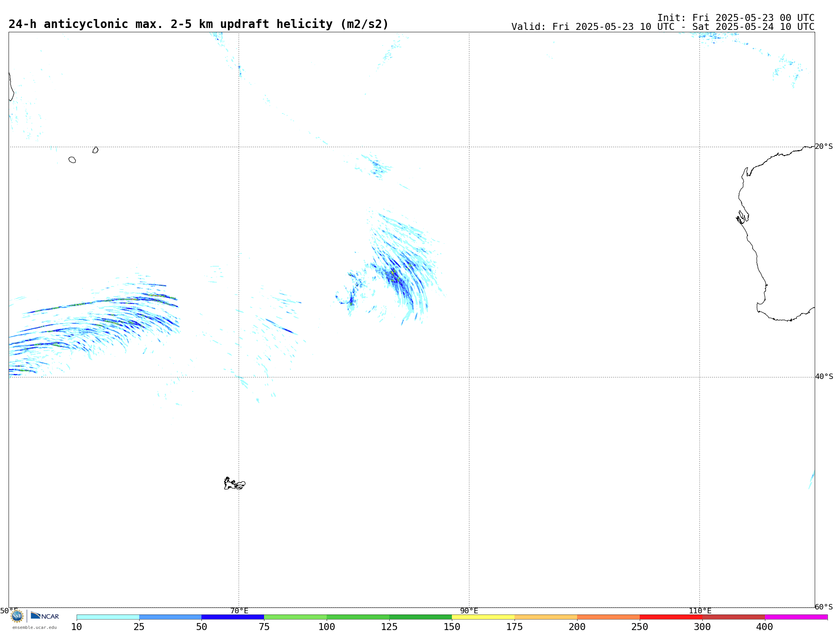Viewport: 840px width, 632px height.
Task: Click the 50°E longitude label
Action: pyautogui.click(x=9, y=611)
